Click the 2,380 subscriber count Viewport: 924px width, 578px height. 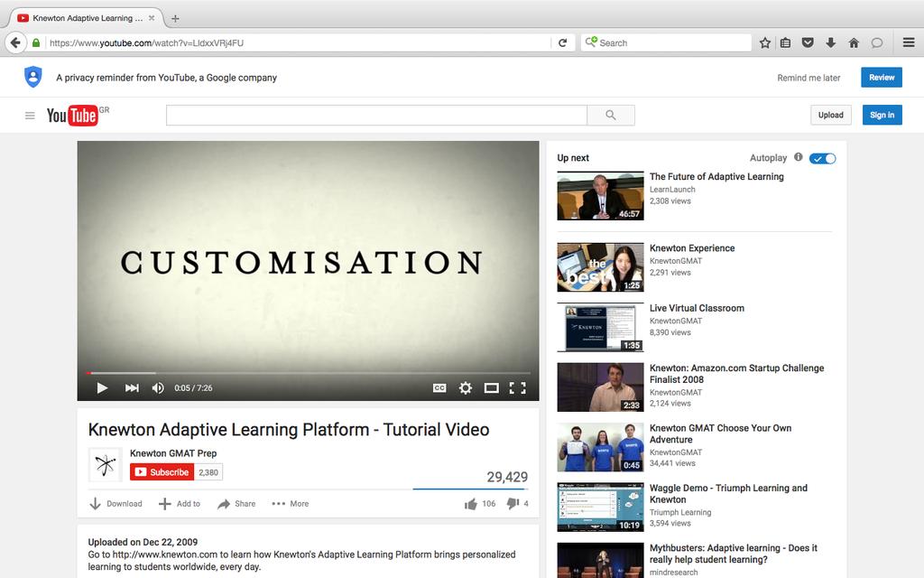[x=208, y=471]
